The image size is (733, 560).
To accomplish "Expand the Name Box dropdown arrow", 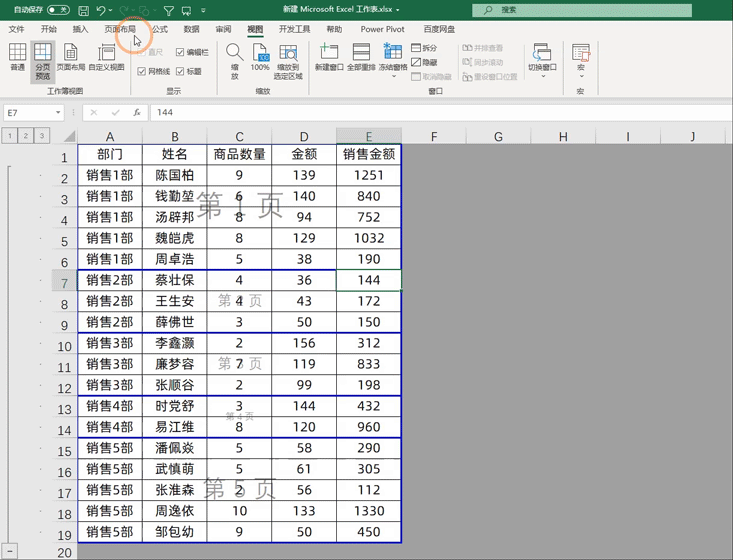I will (58, 113).
